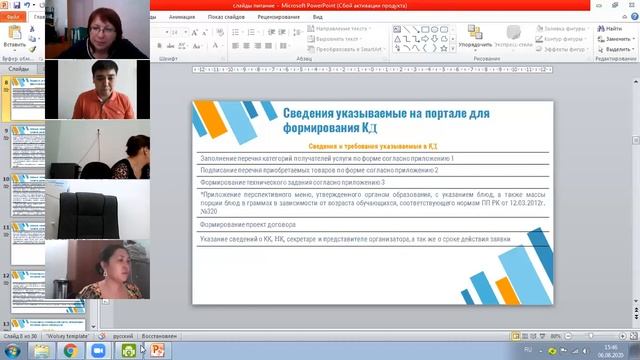Center text in paragraph group
Image resolution: width=640 pixels, height=360 pixels.
click(x=246, y=46)
